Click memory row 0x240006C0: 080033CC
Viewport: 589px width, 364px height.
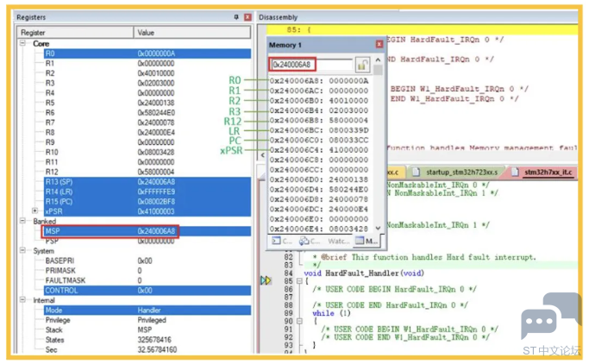(x=319, y=140)
